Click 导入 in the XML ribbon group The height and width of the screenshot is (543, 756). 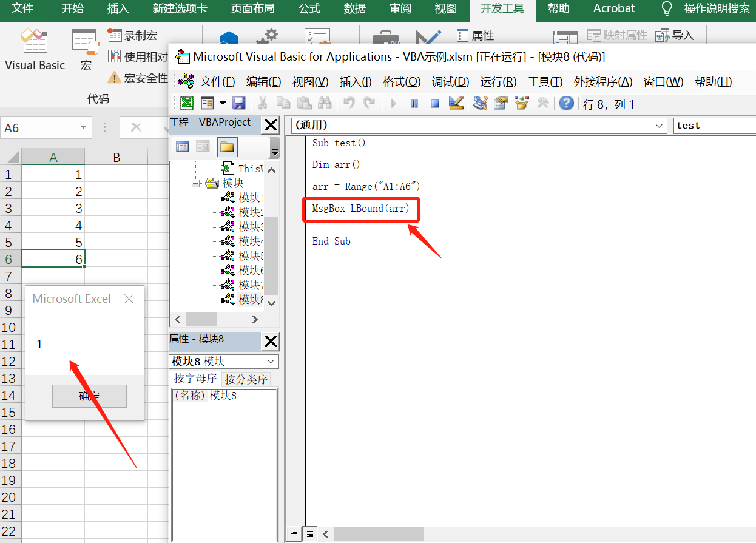[x=675, y=35]
